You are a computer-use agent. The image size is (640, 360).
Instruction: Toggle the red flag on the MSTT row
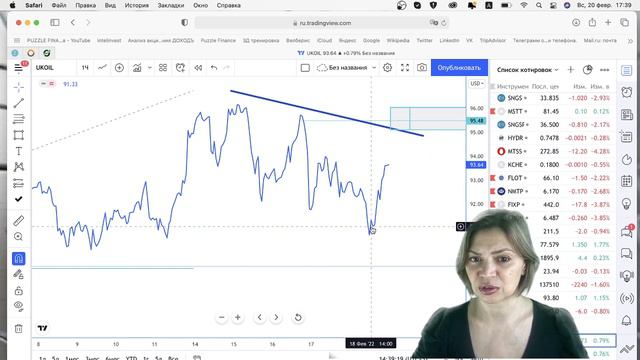(x=493, y=111)
